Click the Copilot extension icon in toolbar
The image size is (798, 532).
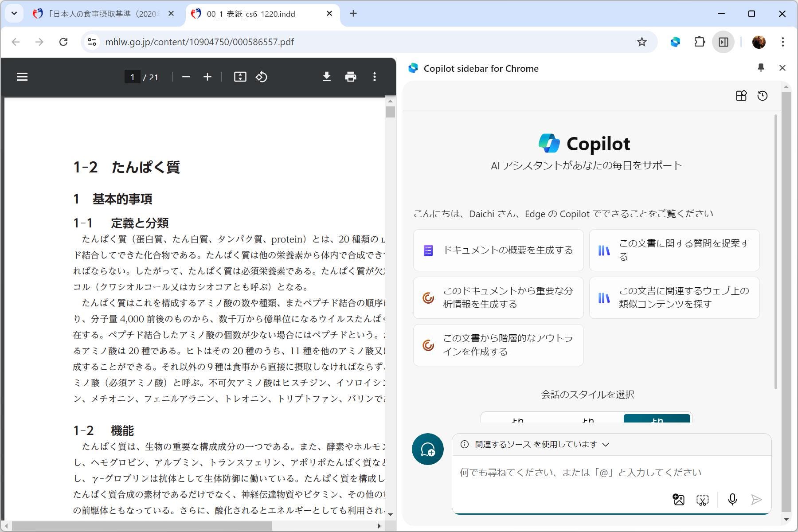click(675, 42)
